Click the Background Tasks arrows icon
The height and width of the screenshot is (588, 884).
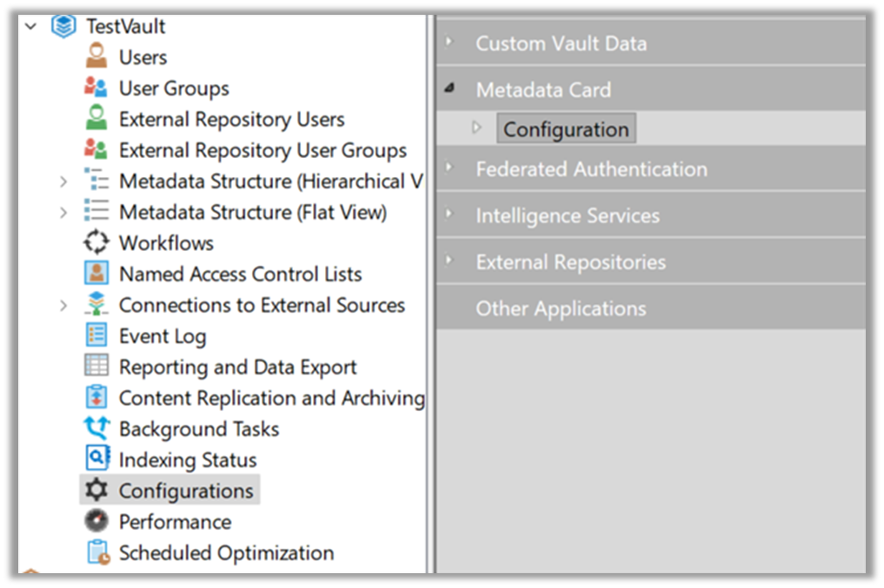96,427
